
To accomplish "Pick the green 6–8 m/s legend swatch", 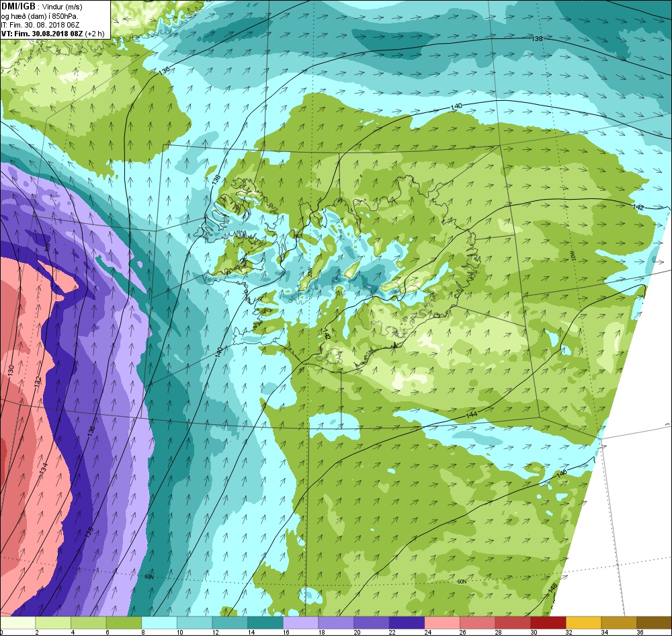I will (x=124, y=623).
